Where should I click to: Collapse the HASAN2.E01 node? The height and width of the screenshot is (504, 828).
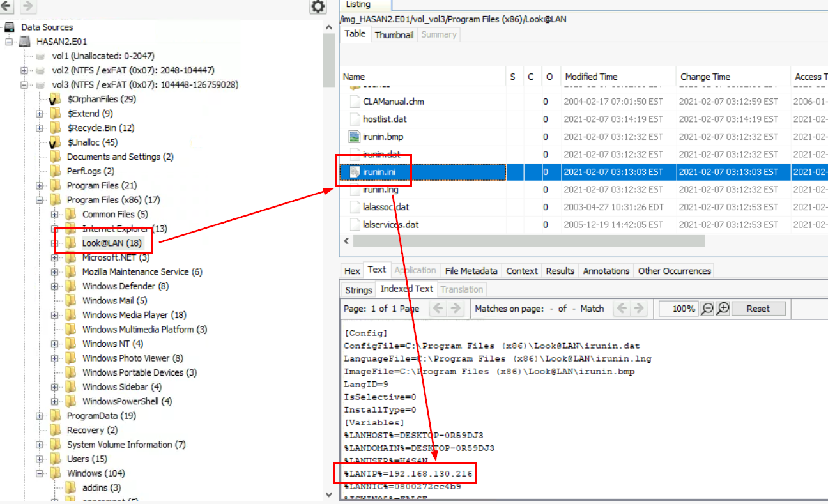[9, 42]
